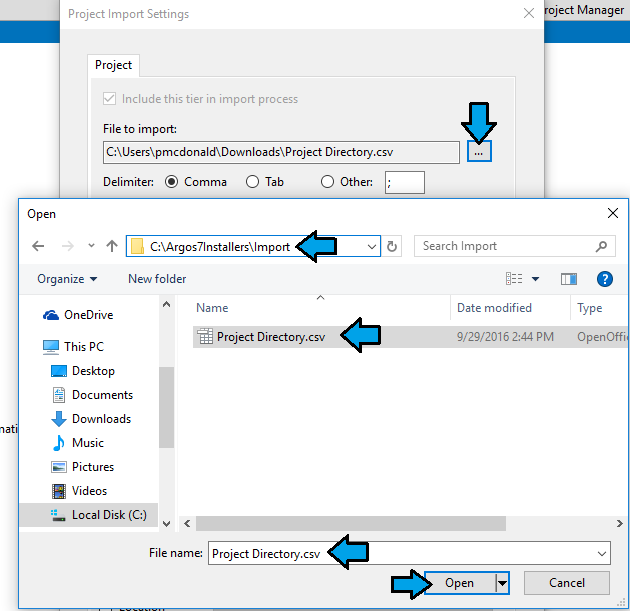Click the 9/29/2016 2:44 PM date cell
630x611 pixels.
click(505, 337)
